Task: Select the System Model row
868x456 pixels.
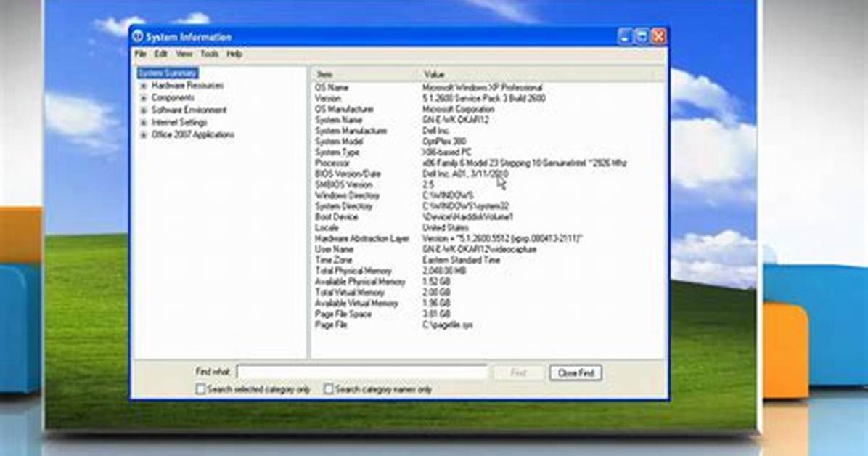Action: tap(488, 142)
